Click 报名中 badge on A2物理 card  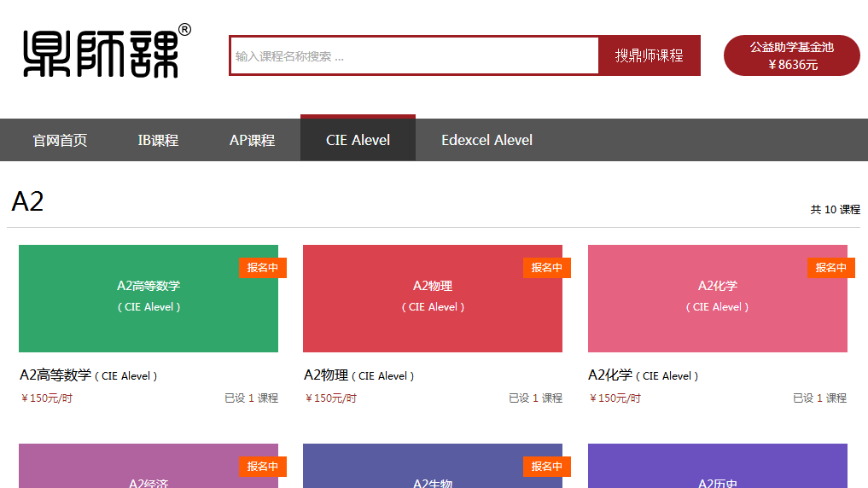click(x=546, y=268)
